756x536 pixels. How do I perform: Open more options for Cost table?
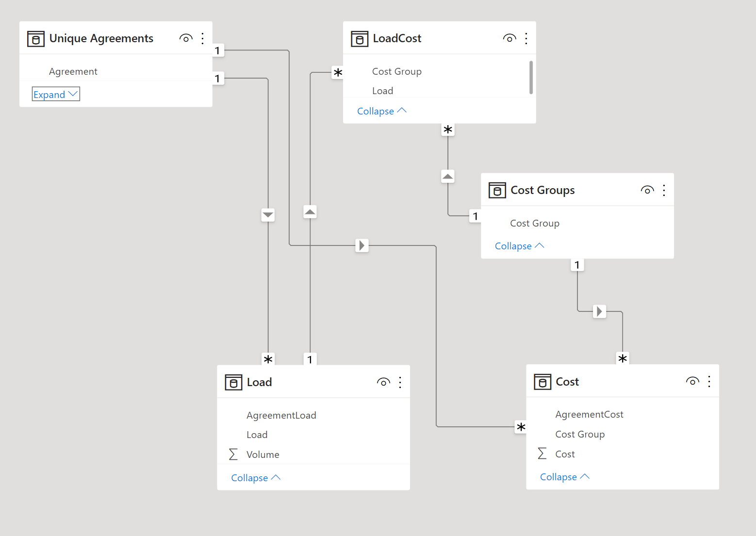coord(709,381)
